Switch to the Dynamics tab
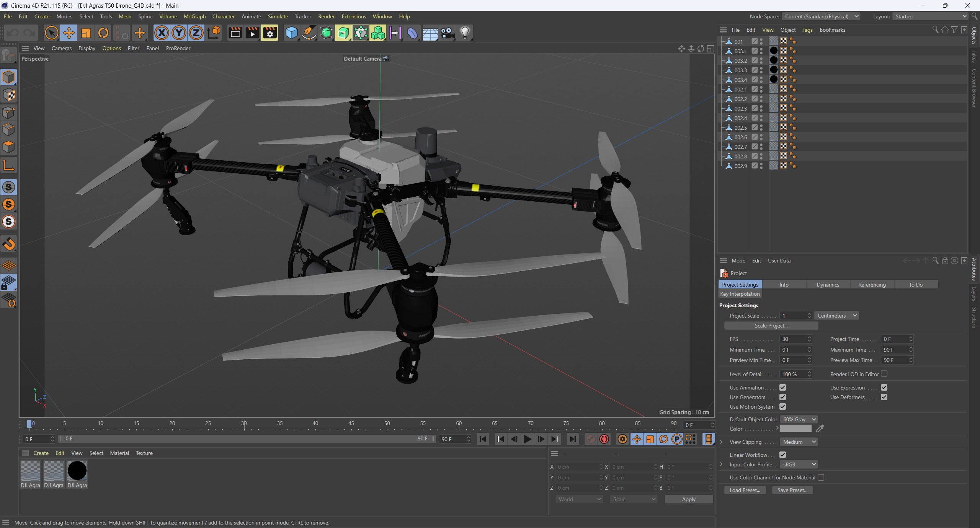The width and height of the screenshot is (980, 528). (x=828, y=285)
